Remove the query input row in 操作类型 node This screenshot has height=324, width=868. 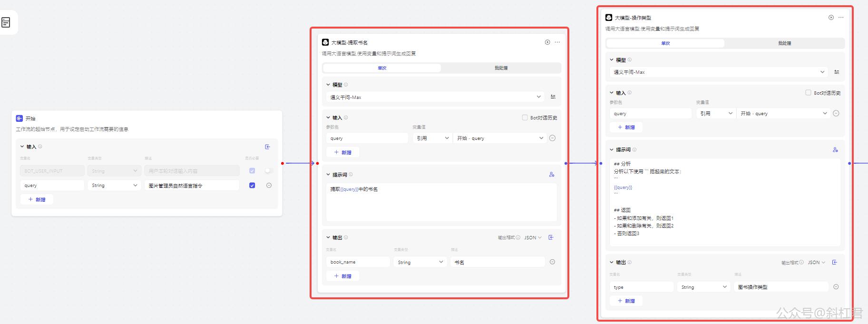pyautogui.click(x=836, y=113)
